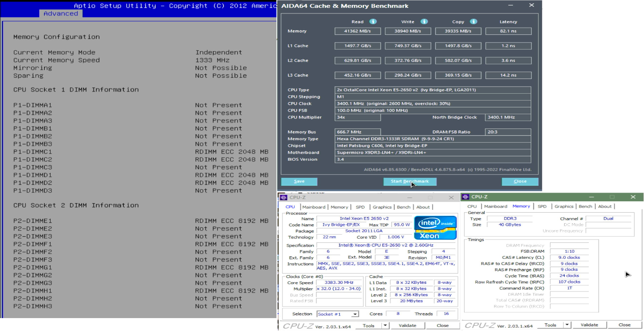Click the Cores count field showing 8
This screenshot has width=644, height=332.
pos(398,314)
